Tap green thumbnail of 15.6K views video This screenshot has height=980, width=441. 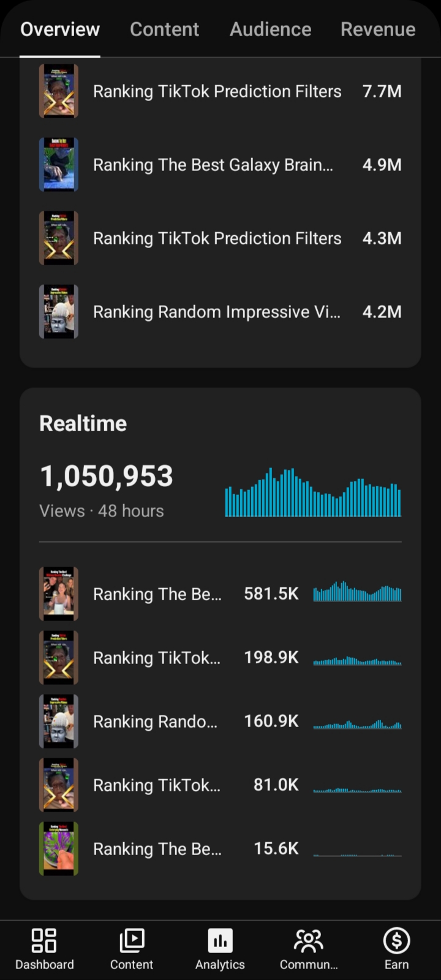click(59, 849)
